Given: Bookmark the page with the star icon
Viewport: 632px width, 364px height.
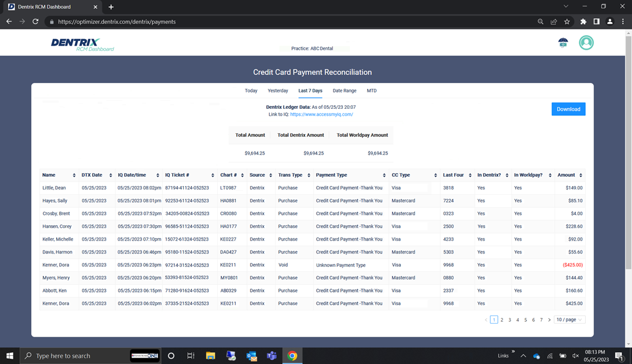Looking at the screenshot, I should click(566, 21).
